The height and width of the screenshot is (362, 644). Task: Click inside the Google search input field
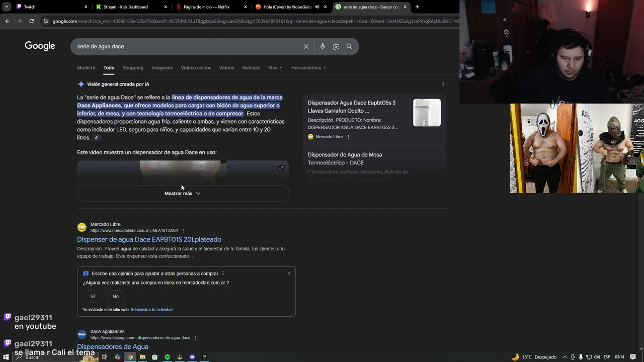click(x=186, y=46)
